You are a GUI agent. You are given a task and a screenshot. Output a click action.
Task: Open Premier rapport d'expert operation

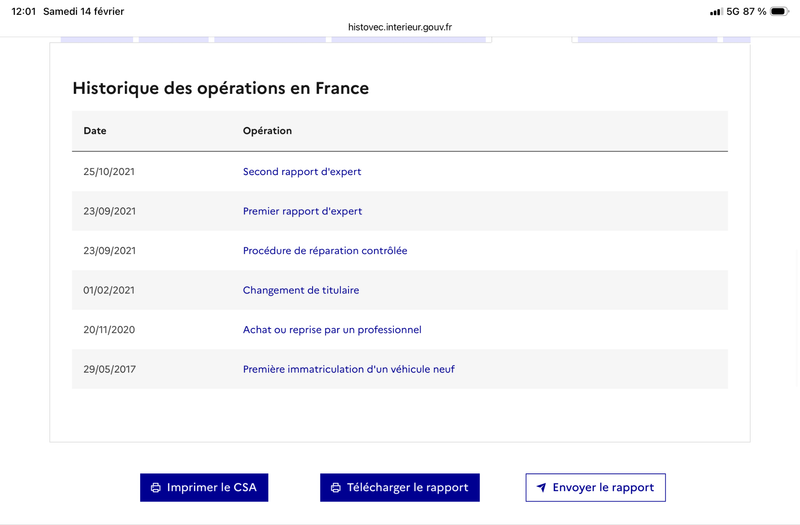(x=303, y=211)
